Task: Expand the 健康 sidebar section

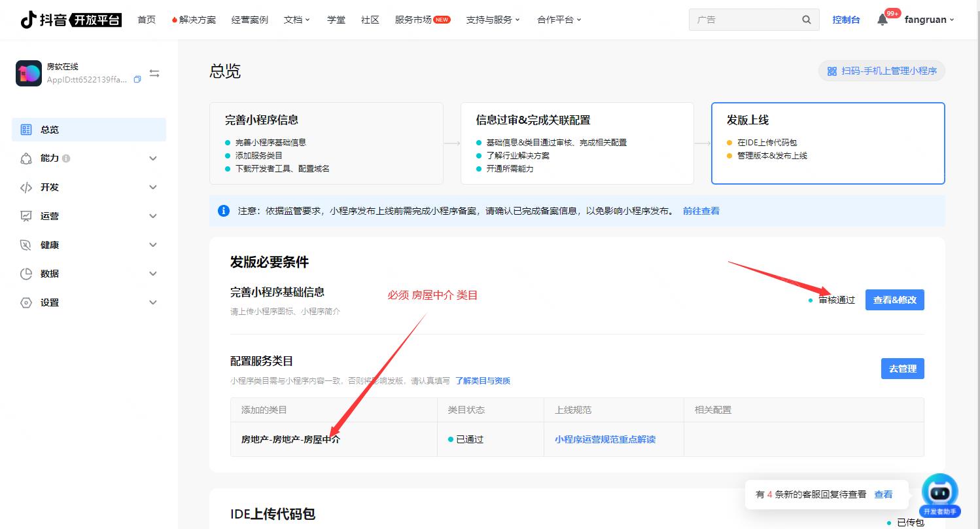Action: tap(153, 245)
